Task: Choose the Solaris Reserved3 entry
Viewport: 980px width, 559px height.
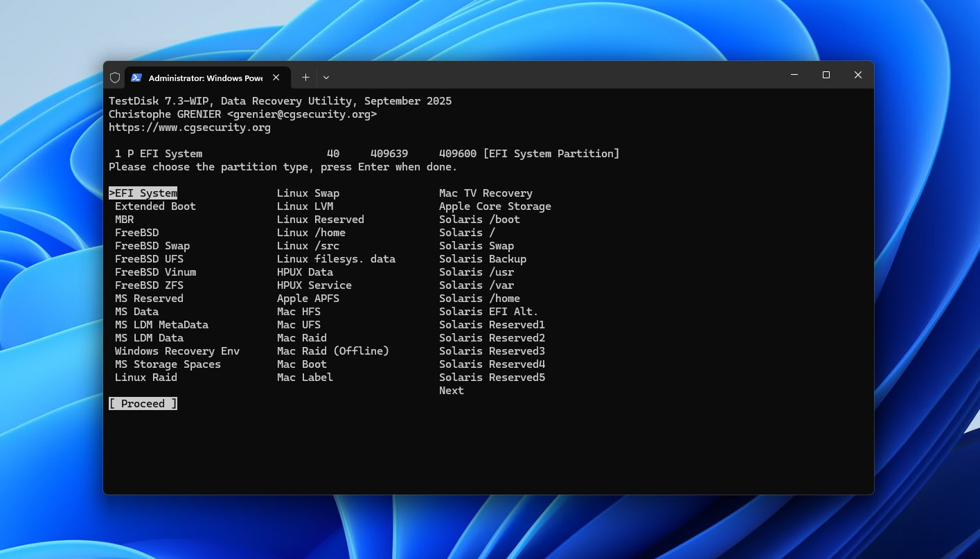Action: [492, 351]
